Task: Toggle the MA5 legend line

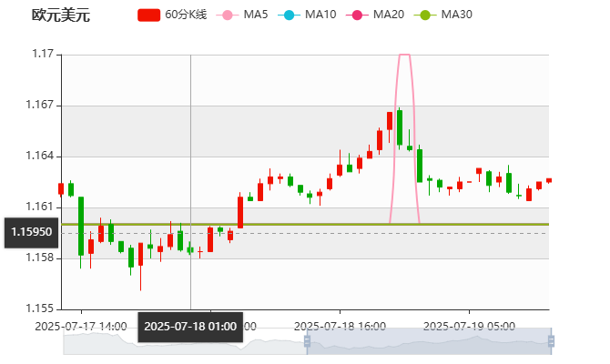Action: (242, 15)
